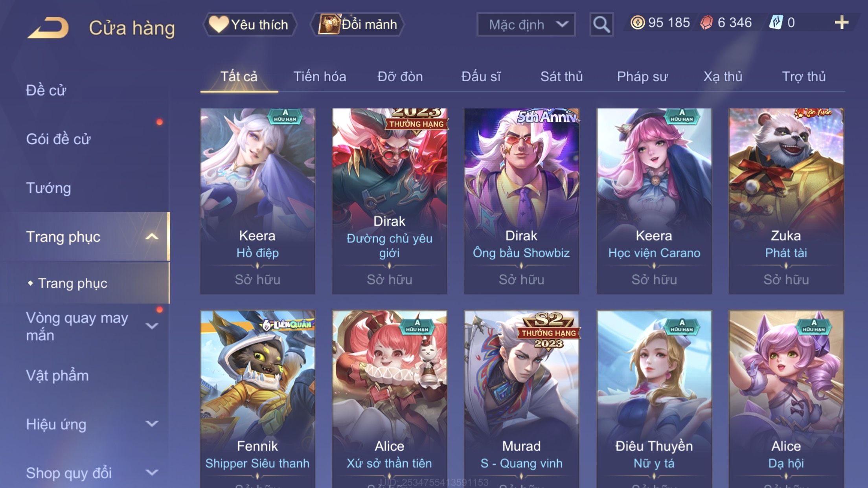Open the Mặc định sort dropdown

pos(526,24)
